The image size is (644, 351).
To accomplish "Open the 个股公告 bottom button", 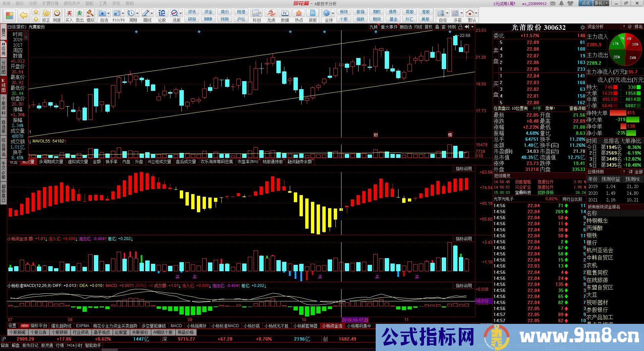I will click(x=38, y=333).
